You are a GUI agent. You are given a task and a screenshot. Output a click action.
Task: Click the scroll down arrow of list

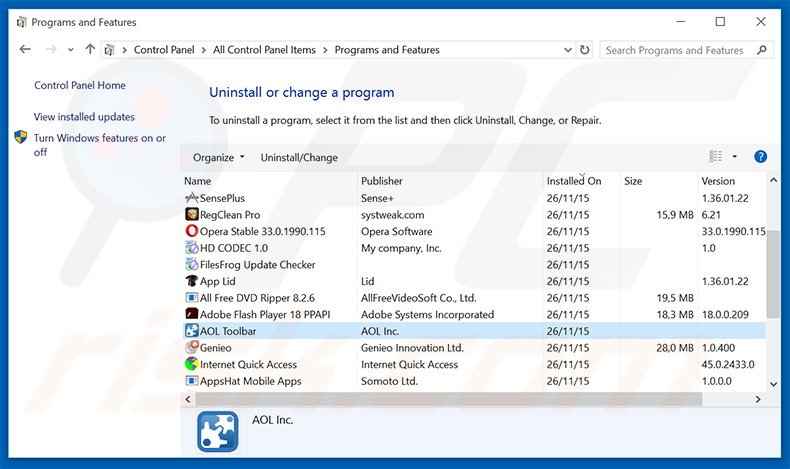point(773,384)
